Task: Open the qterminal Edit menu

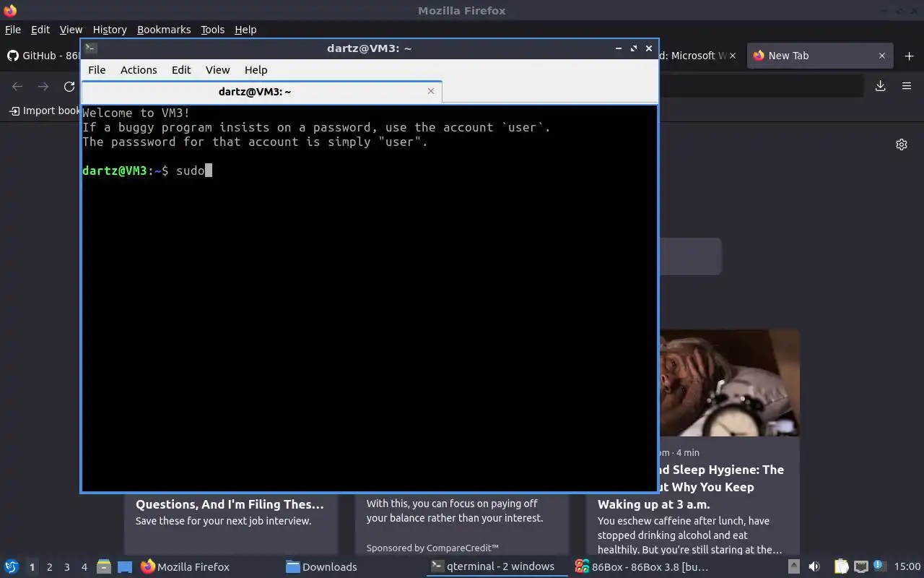Action: 181,70
